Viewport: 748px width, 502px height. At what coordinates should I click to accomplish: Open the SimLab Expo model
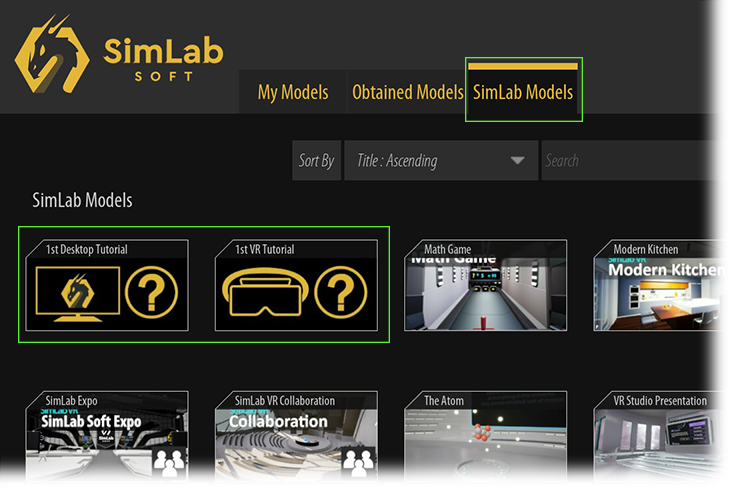(107, 435)
